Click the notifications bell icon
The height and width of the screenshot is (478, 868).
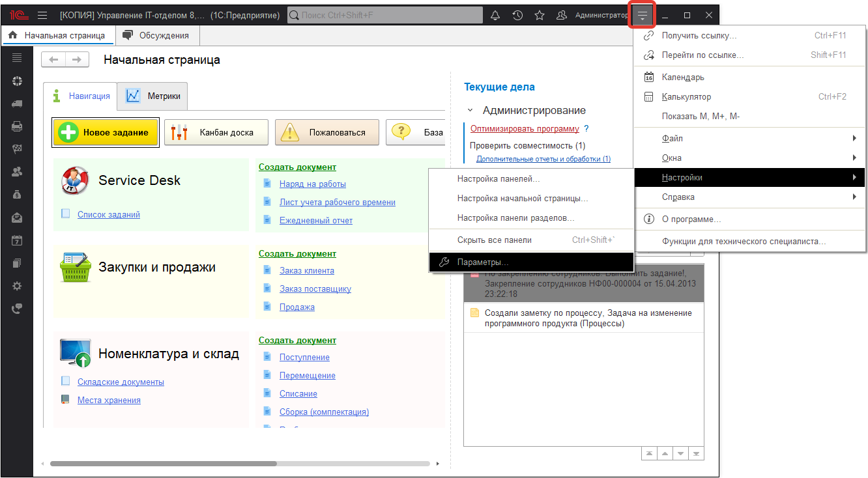click(x=495, y=15)
